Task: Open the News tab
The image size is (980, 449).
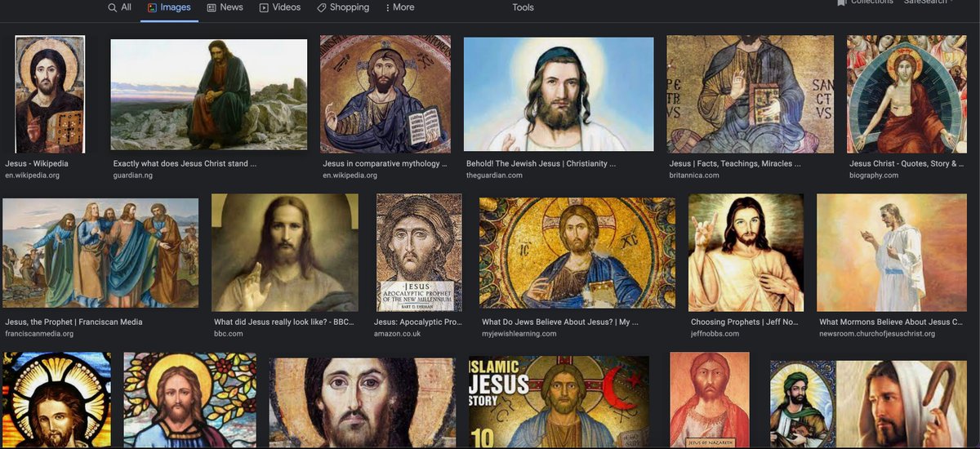Action: click(225, 7)
